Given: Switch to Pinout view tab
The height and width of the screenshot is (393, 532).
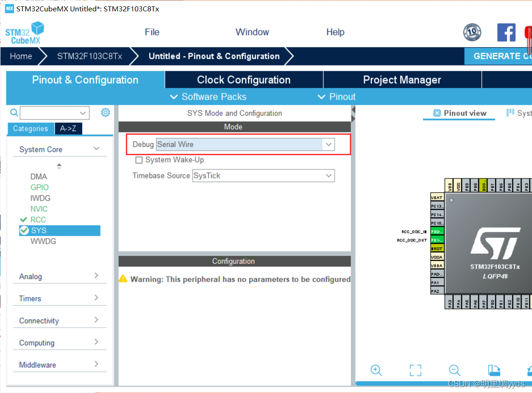Looking at the screenshot, I should (x=459, y=113).
